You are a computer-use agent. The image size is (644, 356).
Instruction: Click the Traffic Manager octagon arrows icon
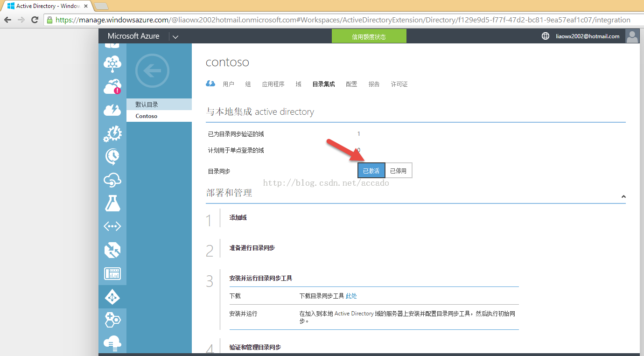[112, 250]
